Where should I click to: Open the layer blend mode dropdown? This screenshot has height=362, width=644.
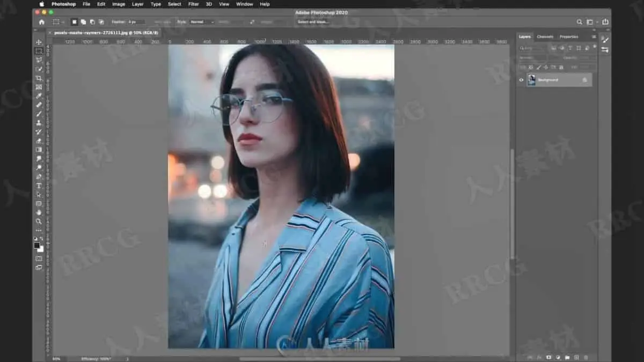tap(532, 58)
